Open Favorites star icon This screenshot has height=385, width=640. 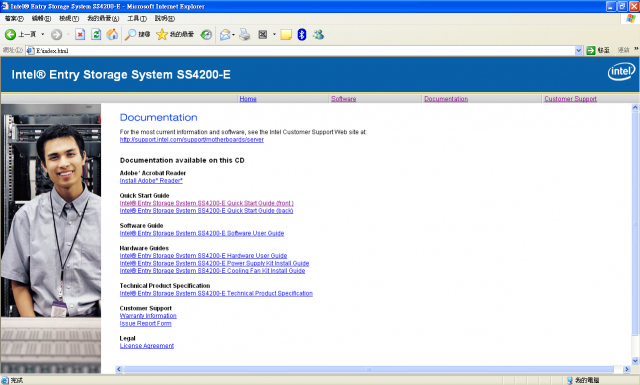(162, 35)
